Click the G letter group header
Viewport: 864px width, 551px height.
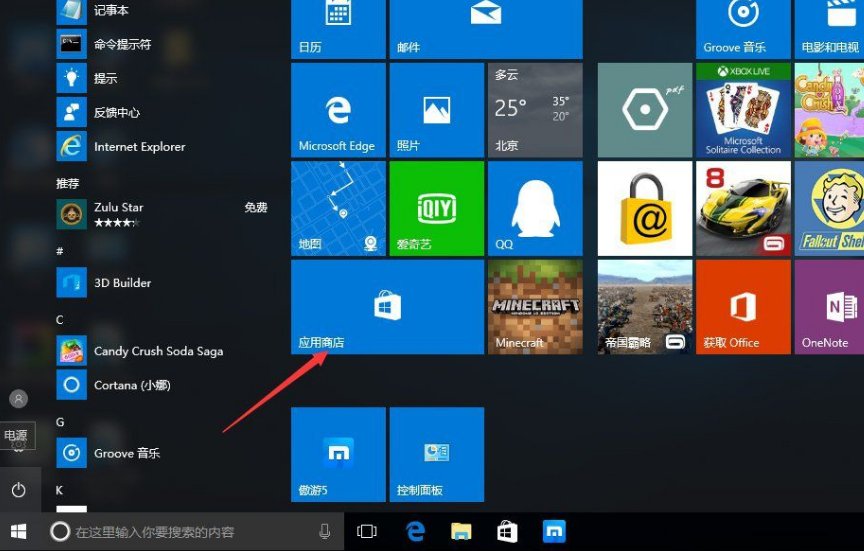pyautogui.click(x=60, y=422)
